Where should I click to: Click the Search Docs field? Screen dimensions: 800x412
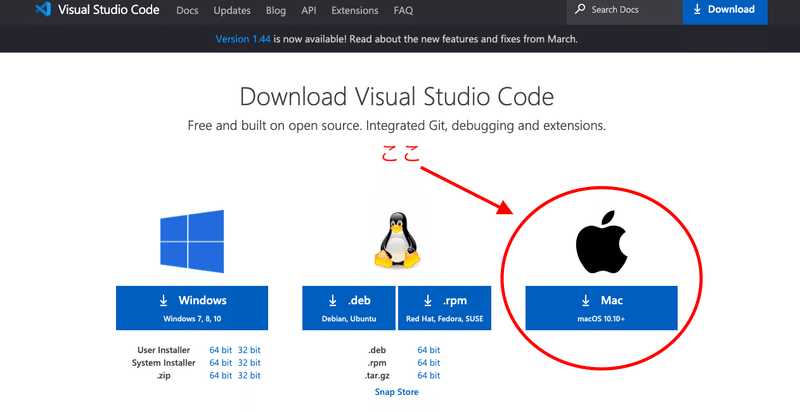pos(624,10)
